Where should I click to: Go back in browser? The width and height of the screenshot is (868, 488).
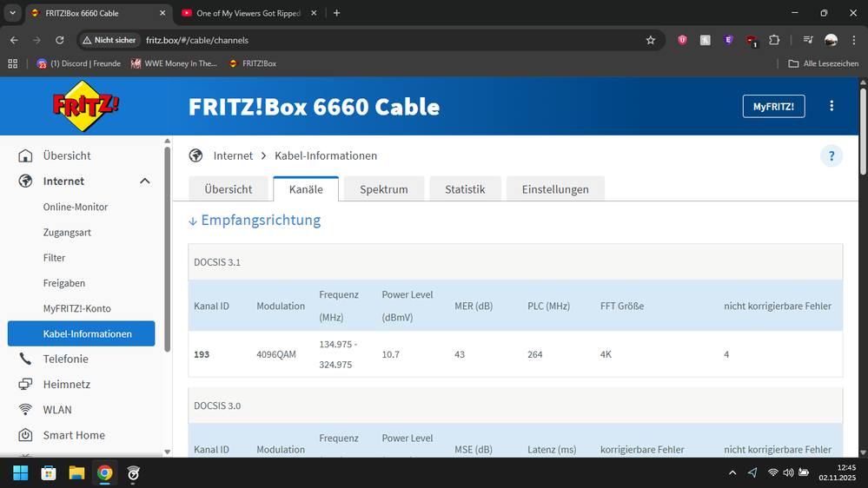(x=14, y=40)
